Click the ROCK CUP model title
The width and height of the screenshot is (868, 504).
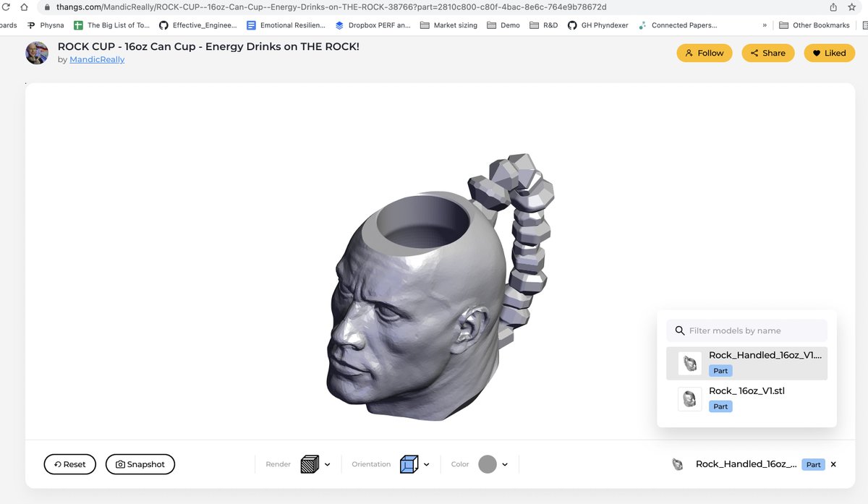coord(208,46)
